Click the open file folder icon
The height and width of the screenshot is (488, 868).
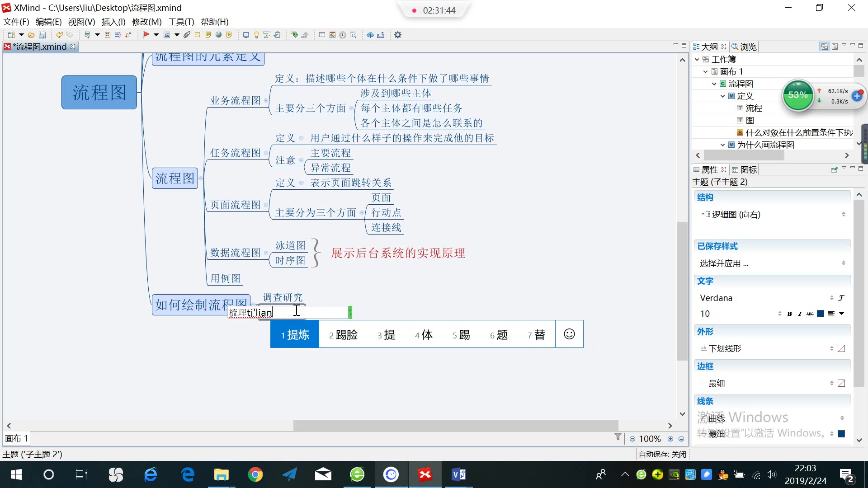point(32,35)
